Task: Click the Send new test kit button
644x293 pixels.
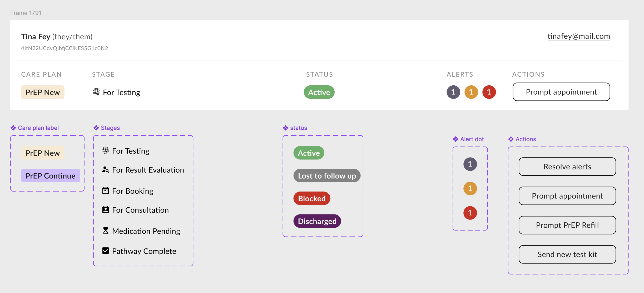Action: pyautogui.click(x=567, y=254)
